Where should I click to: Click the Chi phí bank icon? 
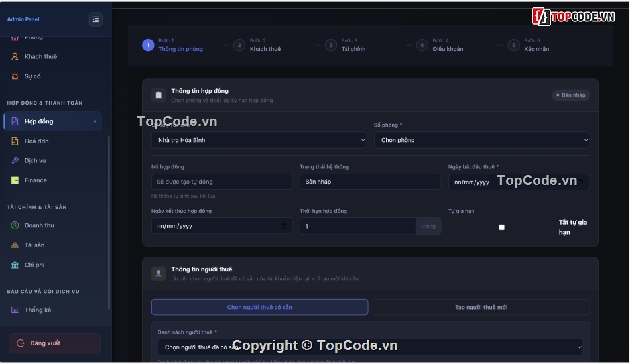[15, 265]
